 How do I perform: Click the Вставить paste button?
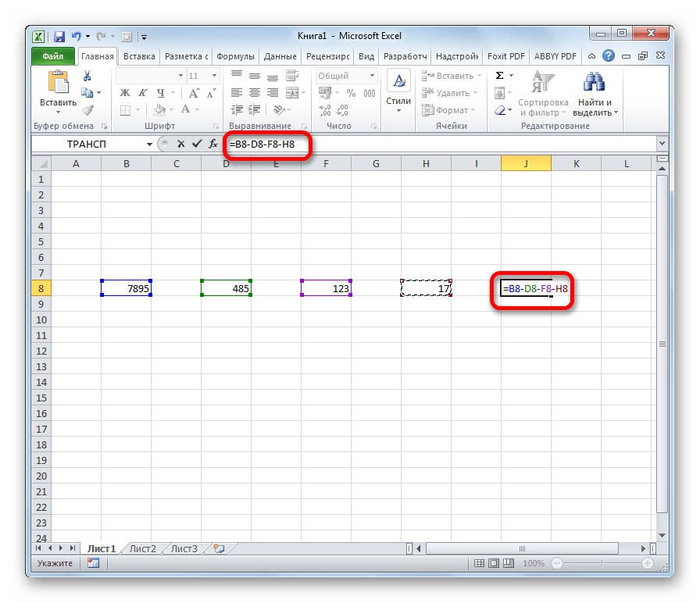point(58,92)
